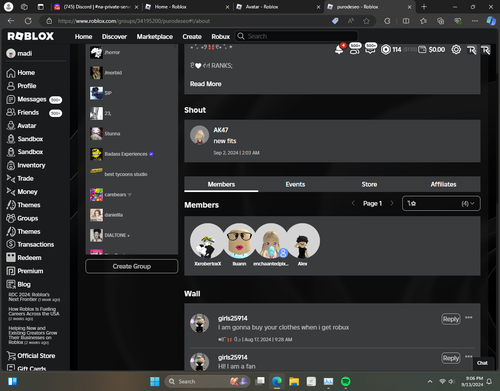The image size is (500, 391).
Task: Open XiroberloxX member avatar
Action: (207, 241)
